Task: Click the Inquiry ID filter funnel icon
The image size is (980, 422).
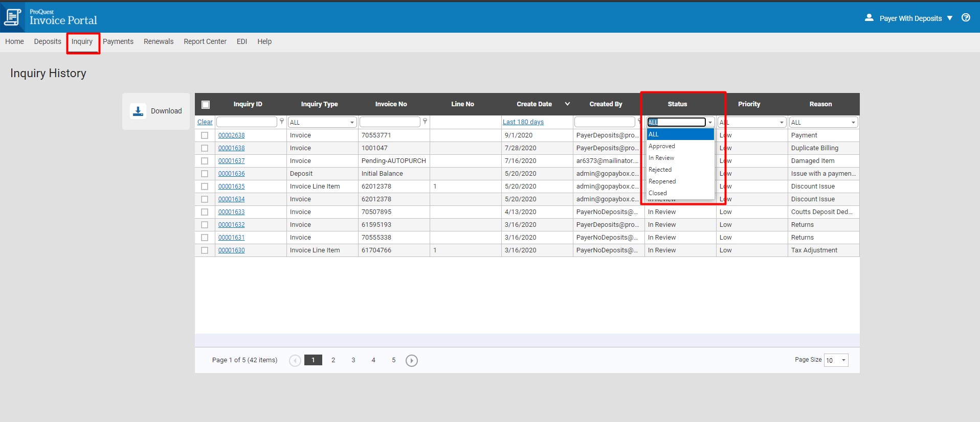Action: click(x=282, y=122)
